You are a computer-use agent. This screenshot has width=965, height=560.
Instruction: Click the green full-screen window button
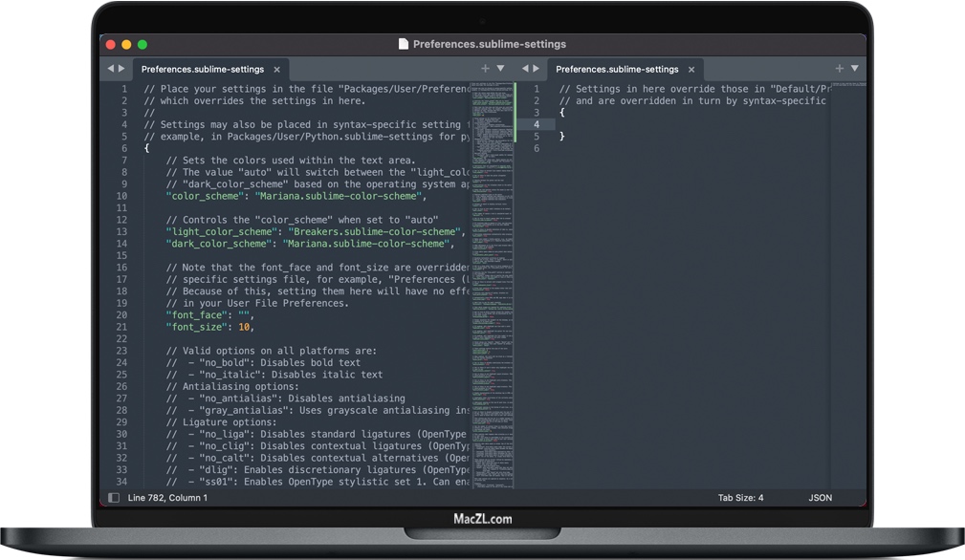click(143, 44)
